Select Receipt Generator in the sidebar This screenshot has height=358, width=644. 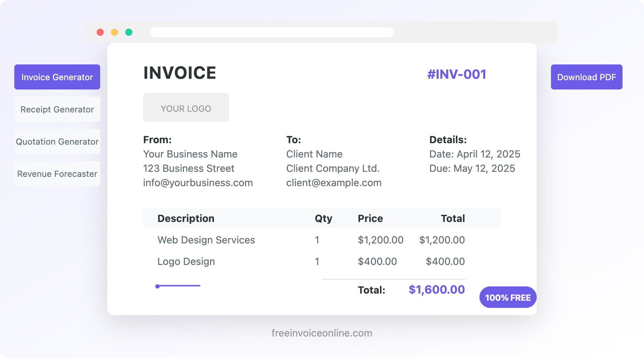(57, 109)
